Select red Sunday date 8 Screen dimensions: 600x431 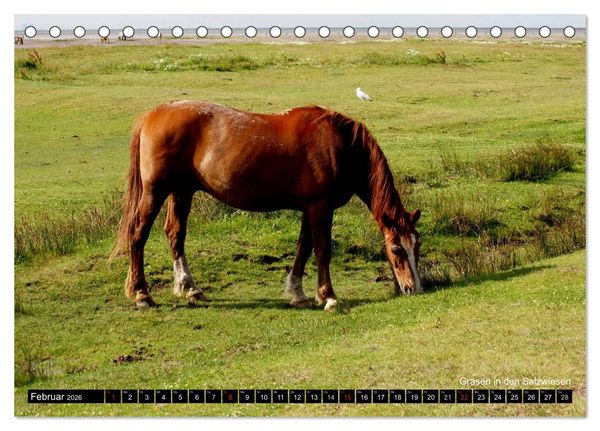click(x=230, y=397)
